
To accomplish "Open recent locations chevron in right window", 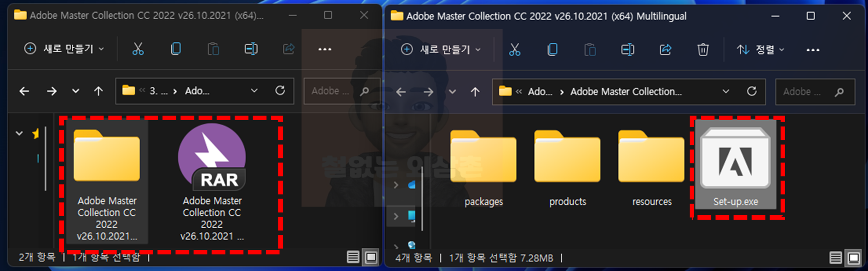I will [x=452, y=92].
